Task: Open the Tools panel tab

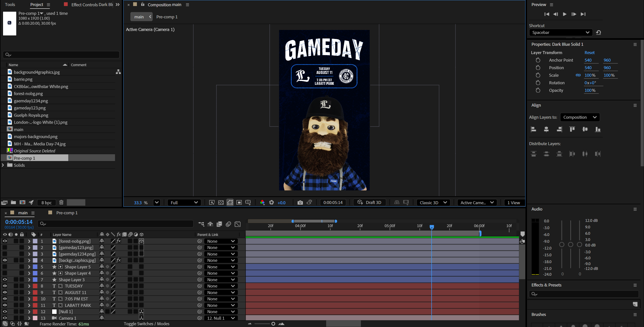Action: click(10, 5)
